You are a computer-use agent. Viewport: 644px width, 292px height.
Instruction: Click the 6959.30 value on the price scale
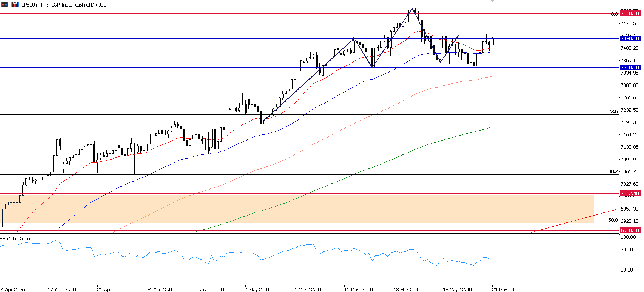click(x=629, y=209)
